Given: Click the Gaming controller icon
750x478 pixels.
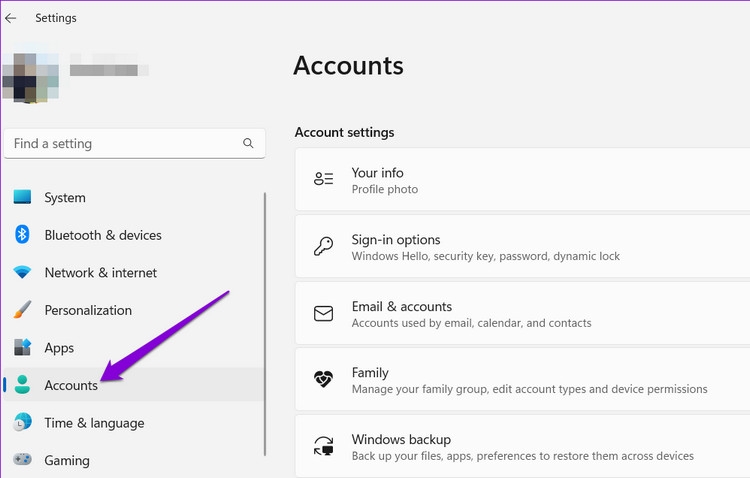Looking at the screenshot, I should (22, 460).
